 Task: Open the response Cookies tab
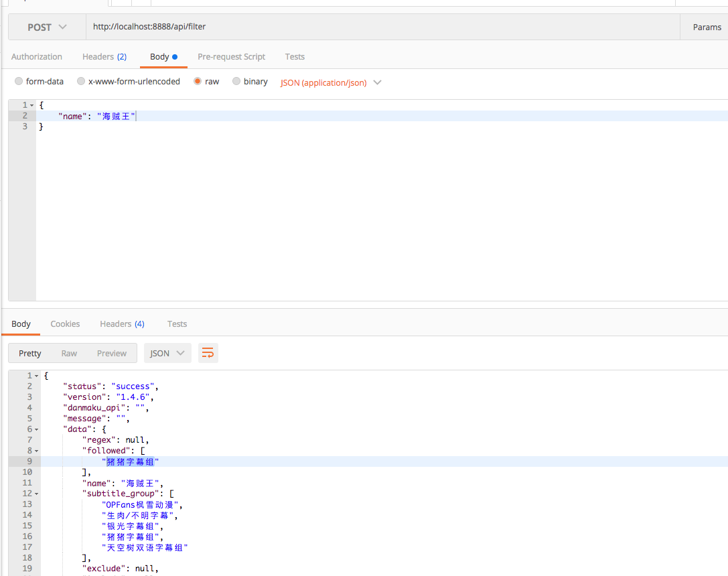click(65, 324)
